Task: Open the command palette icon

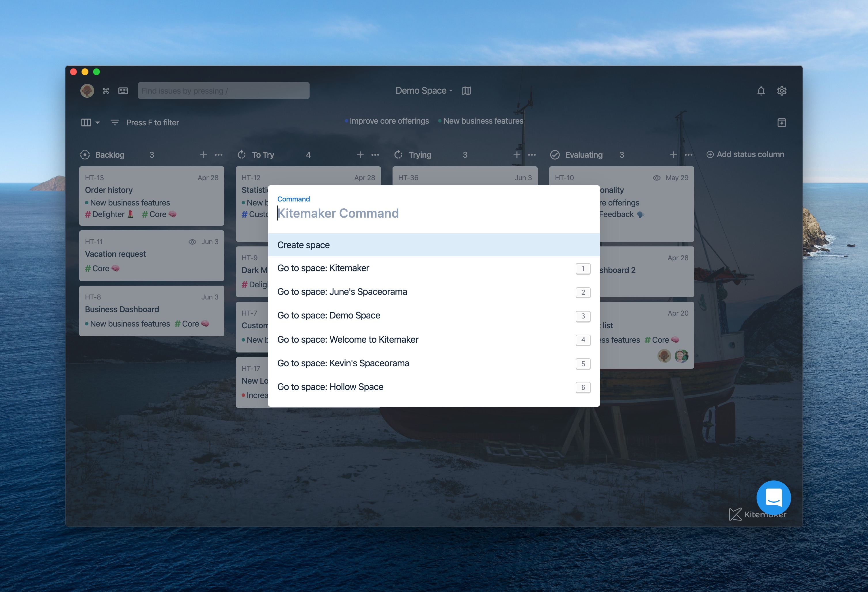Action: pyautogui.click(x=106, y=91)
